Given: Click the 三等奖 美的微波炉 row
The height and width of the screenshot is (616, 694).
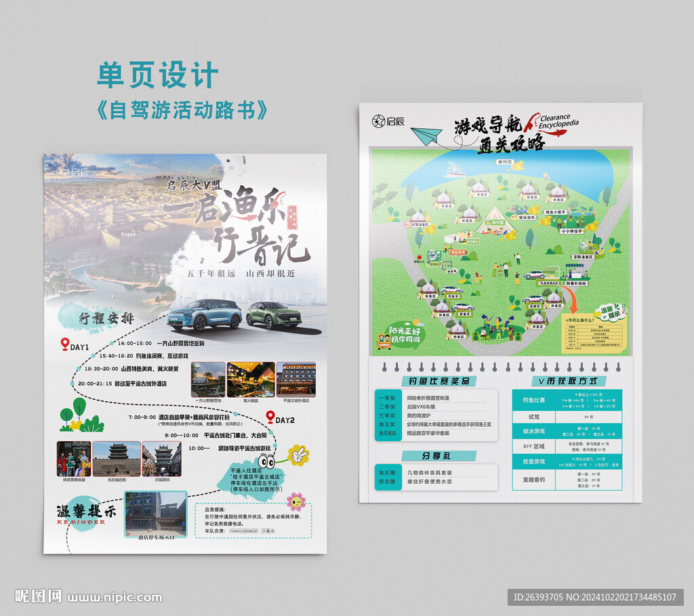Looking at the screenshot, I should [x=436, y=415].
